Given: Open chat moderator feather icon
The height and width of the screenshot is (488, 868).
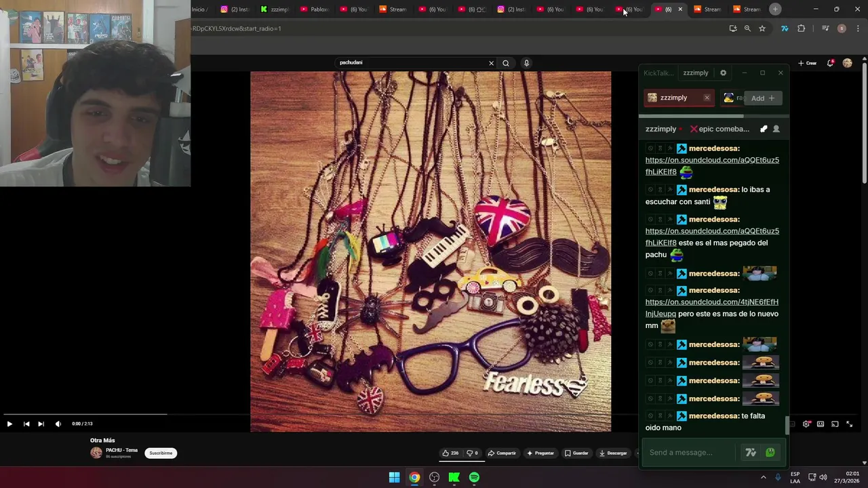Looking at the screenshot, I should [764, 129].
